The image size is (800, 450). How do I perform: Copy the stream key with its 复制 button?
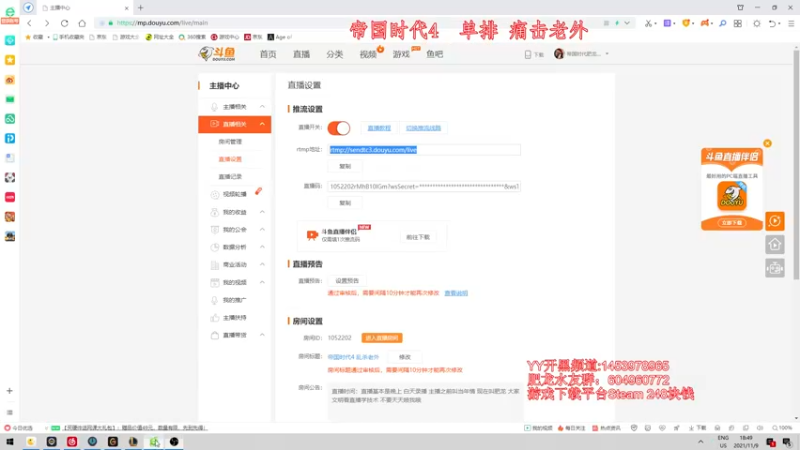pos(345,203)
